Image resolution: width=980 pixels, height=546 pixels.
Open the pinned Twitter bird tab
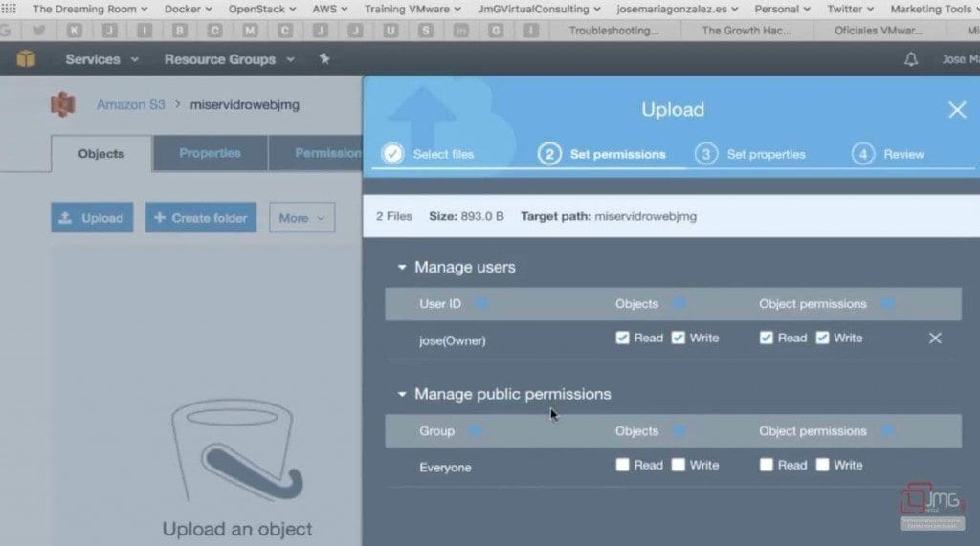[38, 30]
